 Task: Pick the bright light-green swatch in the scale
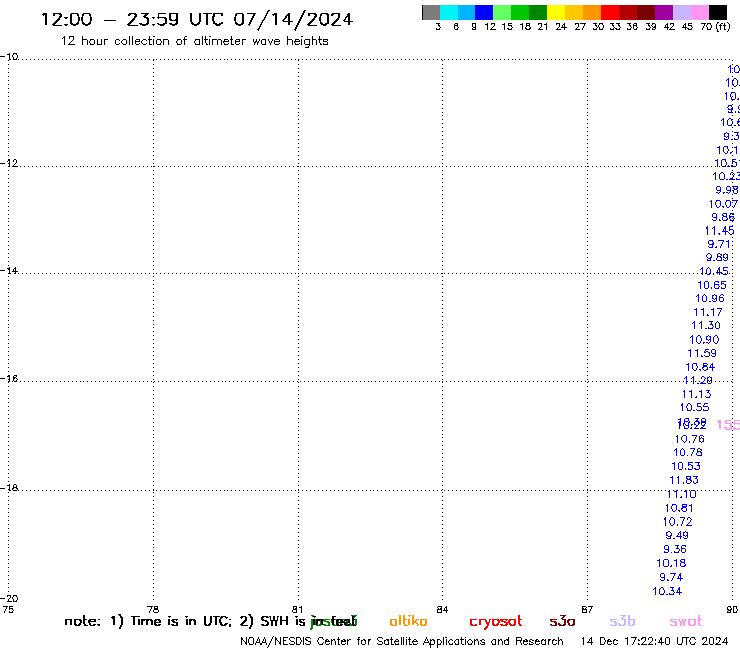502,12
